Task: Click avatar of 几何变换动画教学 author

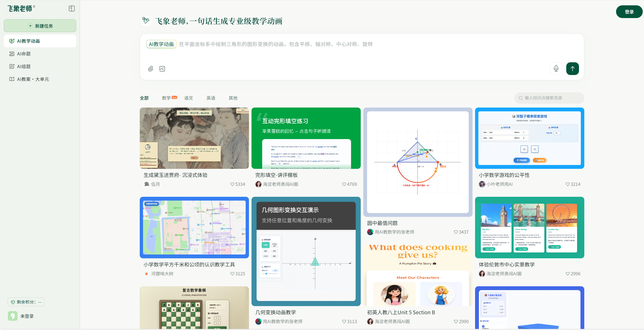Action: 258,321
